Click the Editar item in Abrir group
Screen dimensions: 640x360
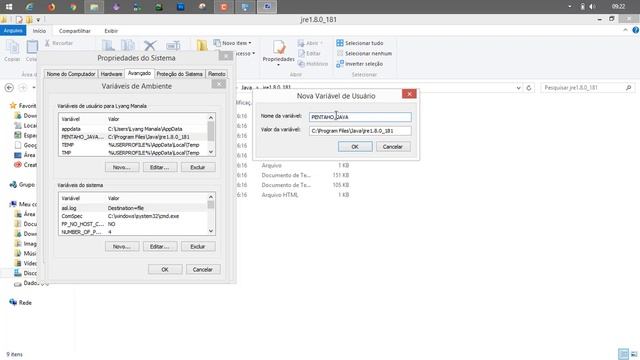click(309, 53)
